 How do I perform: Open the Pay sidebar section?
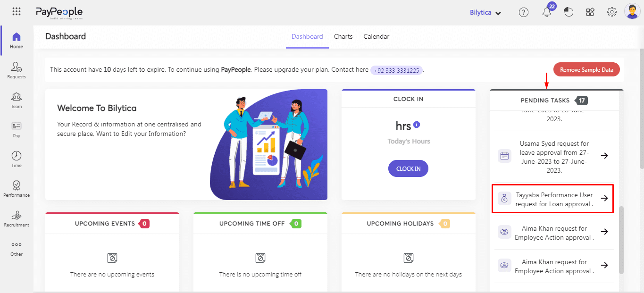click(17, 129)
